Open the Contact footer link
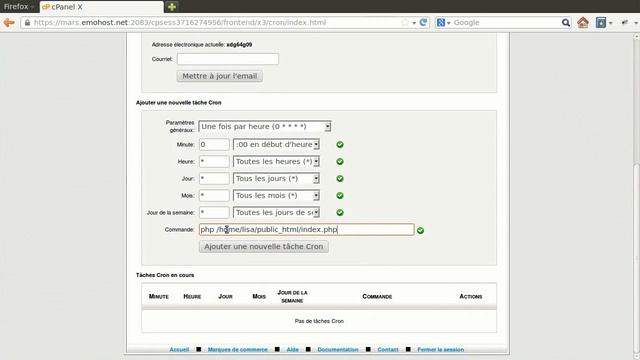 [388, 349]
